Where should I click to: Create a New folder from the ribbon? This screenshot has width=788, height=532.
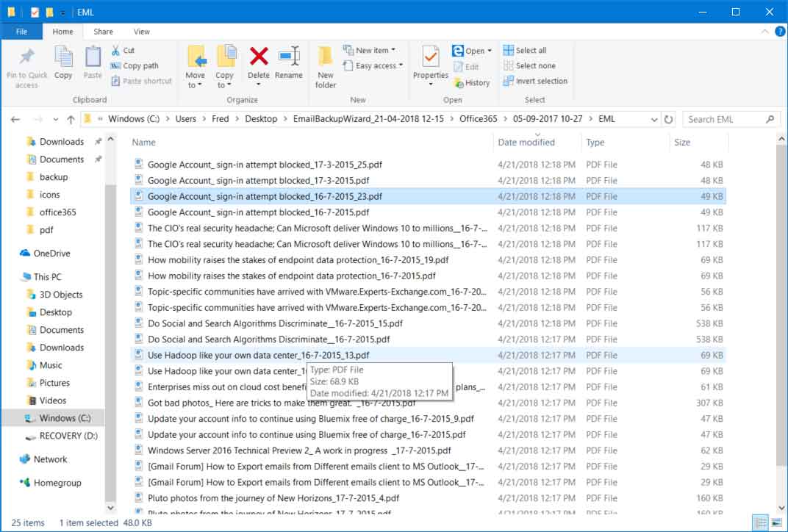pos(325,68)
